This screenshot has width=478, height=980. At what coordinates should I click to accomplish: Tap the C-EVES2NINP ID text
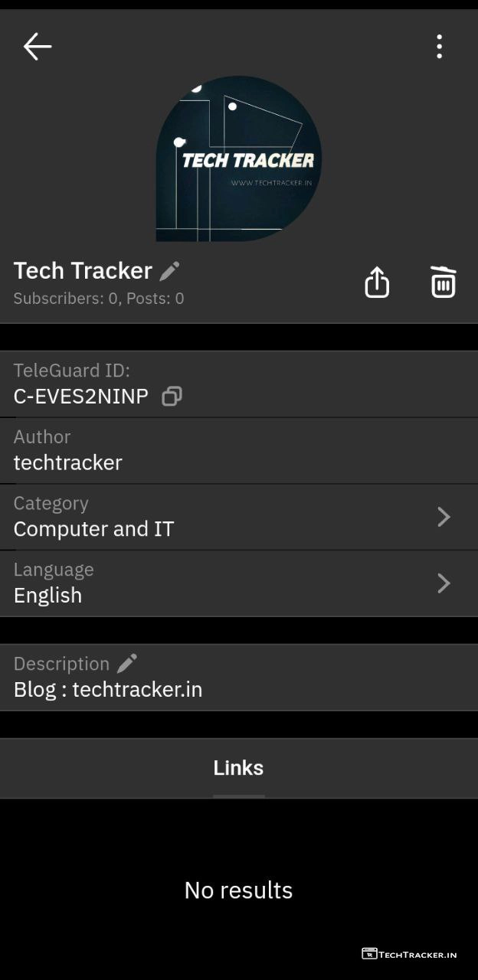pos(81,396)
